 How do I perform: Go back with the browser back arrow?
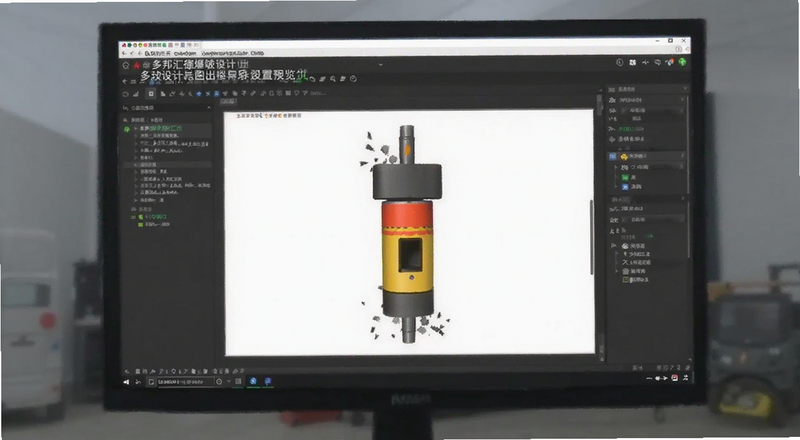(124, 53)
